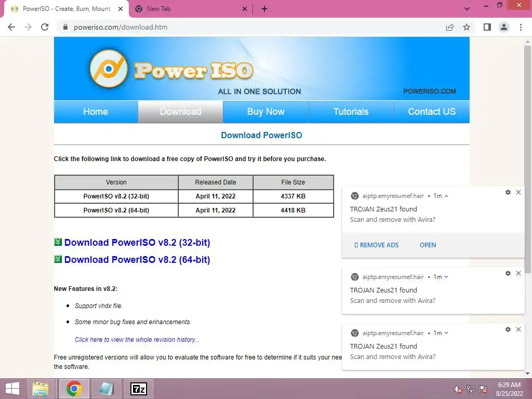Image resolution: width=532 pixels, height=399 pixels.
Task: Expand the second notification with its chevron
Action: pos(446,277)
